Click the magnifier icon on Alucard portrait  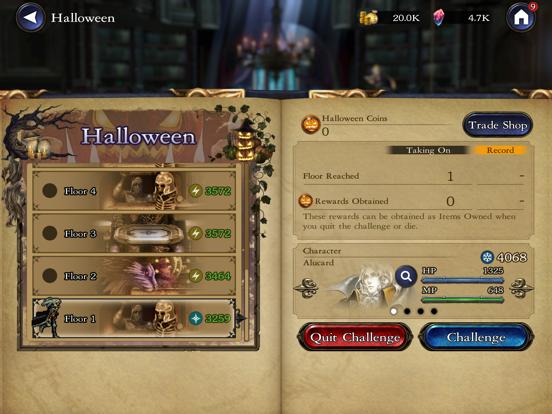406,276
